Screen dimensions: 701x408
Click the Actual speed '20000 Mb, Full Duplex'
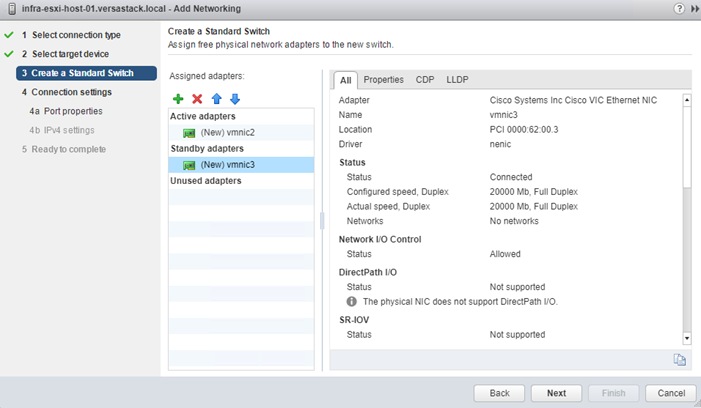[x=533, y=206]
